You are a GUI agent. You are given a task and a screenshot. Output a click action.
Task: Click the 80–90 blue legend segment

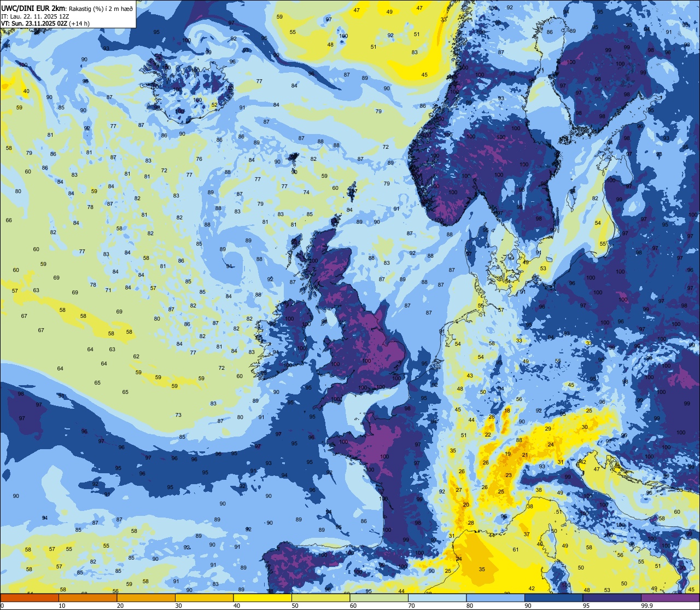point(495,597)
